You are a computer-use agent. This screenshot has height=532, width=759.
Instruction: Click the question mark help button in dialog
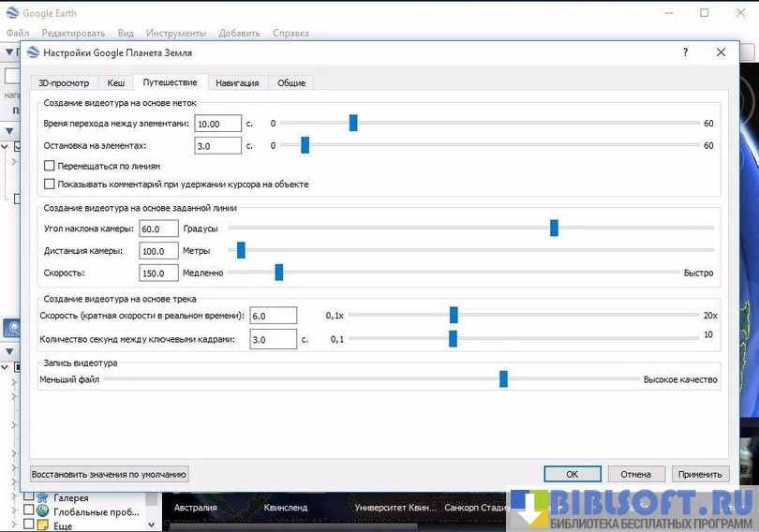[x=685, y=53]
